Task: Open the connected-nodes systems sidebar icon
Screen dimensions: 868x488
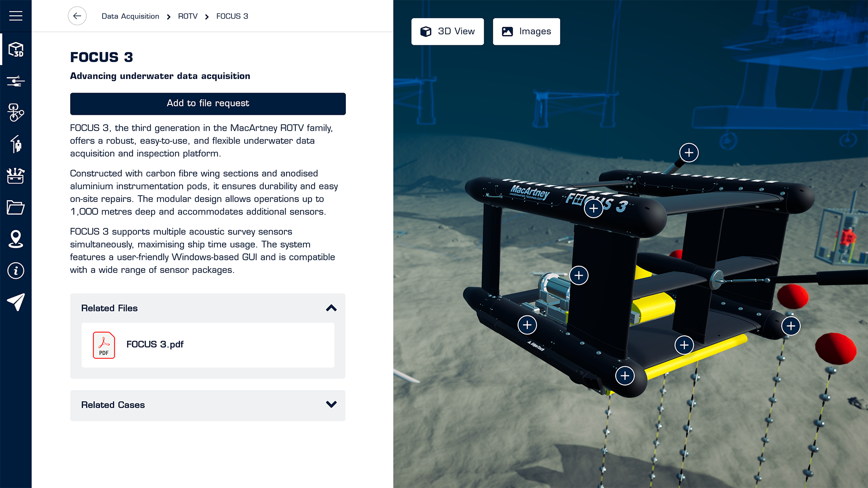Action: (x=16, y=113)
